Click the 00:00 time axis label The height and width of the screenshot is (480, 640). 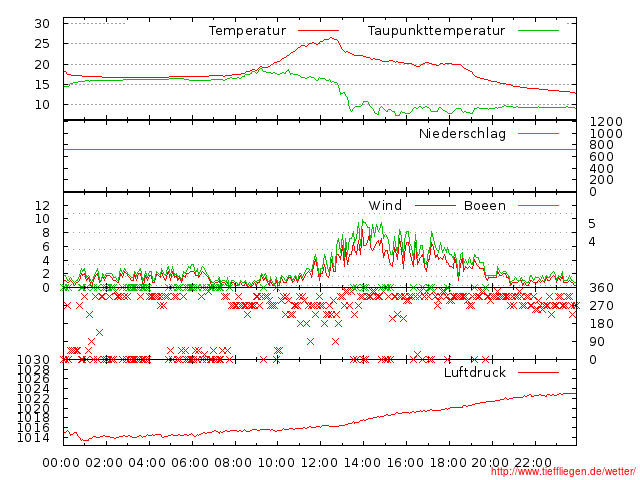[61, 463]
